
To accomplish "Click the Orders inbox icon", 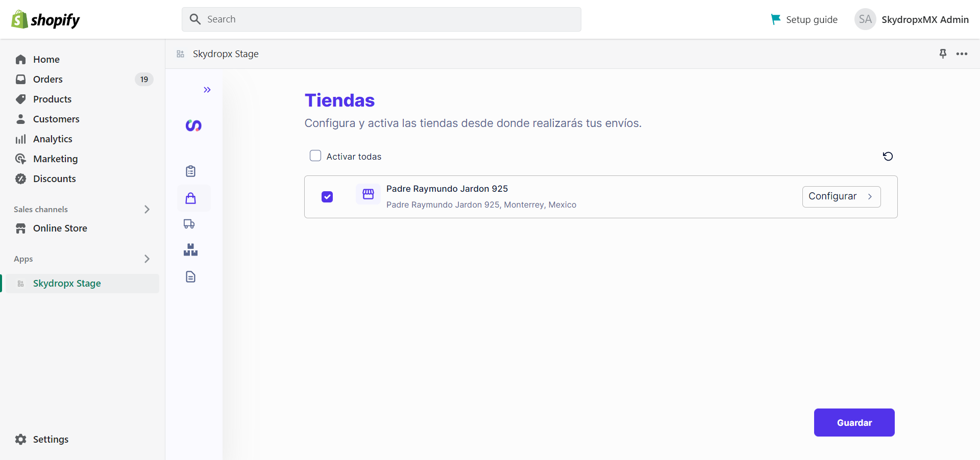I will pyautogui.click(x=20, y=80).
